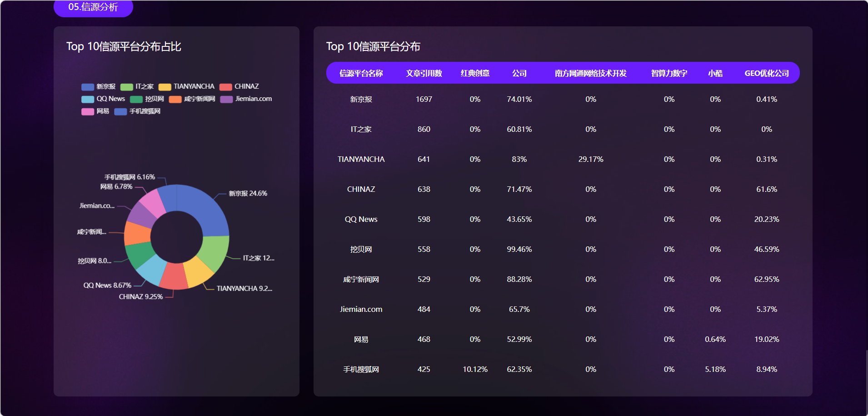
Task: Click the 文章引用数 column header
Action: click(x=424, y=73)
